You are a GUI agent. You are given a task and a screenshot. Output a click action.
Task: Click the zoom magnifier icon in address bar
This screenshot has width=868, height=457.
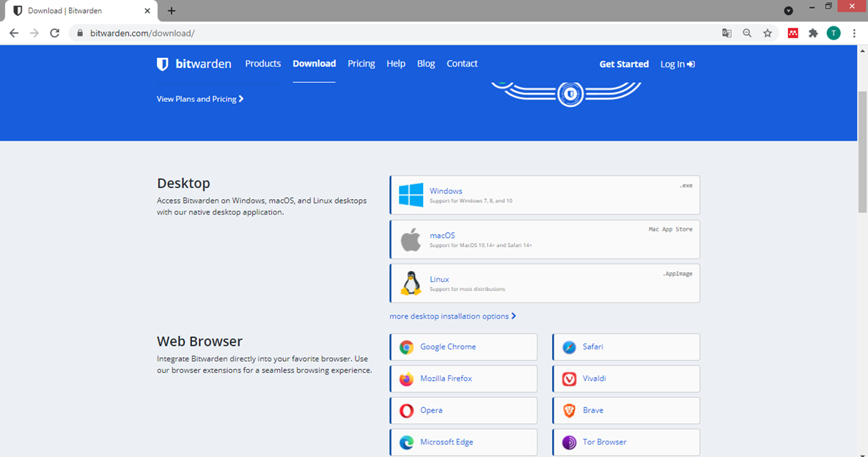pyautogui.click(x=747, y=33)
